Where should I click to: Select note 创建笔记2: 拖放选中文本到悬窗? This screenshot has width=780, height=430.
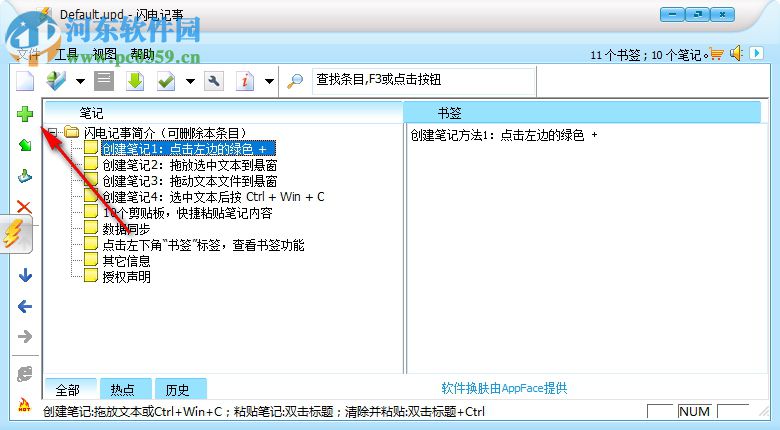(190, 165)
